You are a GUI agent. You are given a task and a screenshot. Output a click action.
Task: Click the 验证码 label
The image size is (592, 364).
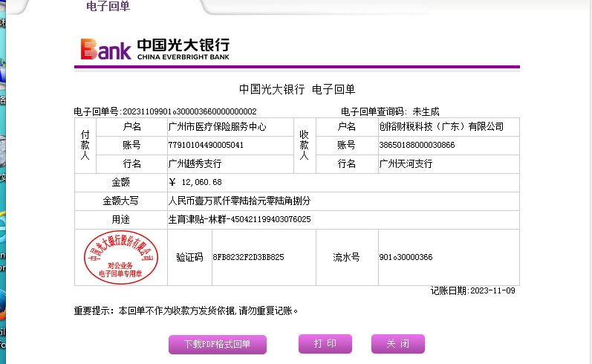189,257
